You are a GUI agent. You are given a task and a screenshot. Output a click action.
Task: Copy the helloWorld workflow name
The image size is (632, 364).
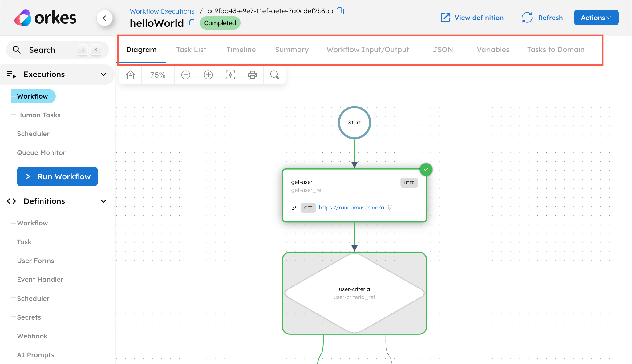click(193, 23)
